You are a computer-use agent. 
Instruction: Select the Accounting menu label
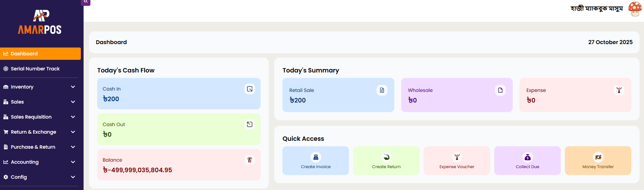(25, 162)
